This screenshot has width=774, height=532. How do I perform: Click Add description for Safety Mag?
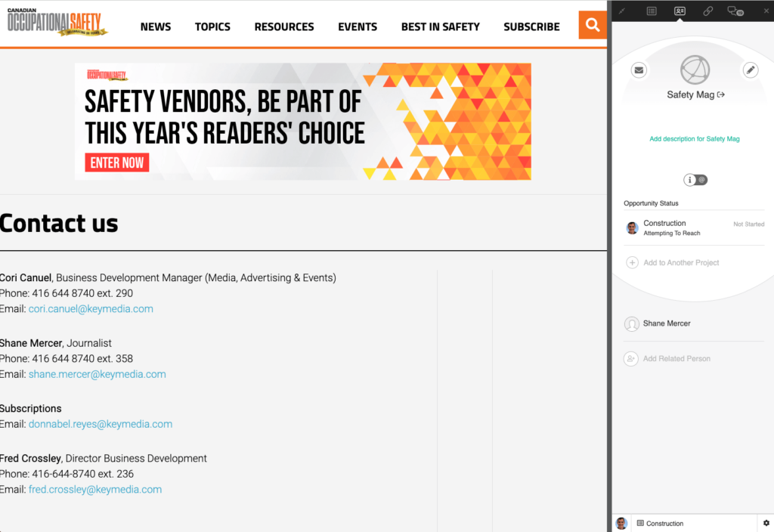[x=694, y=139]
